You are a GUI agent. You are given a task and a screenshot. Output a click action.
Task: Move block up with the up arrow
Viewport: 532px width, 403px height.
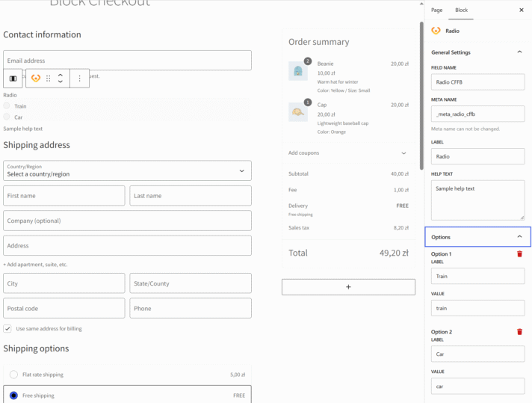(x=61, y=76)
